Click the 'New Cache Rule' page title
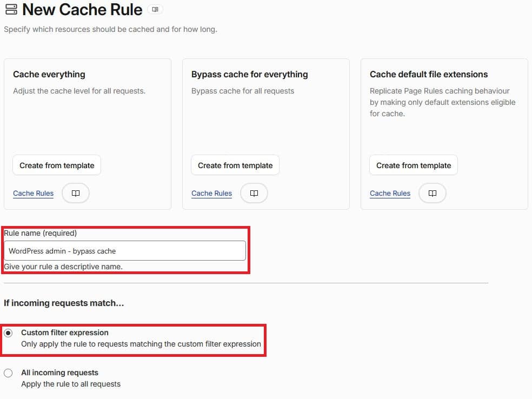532x399 pixels. tap(82, 10)
